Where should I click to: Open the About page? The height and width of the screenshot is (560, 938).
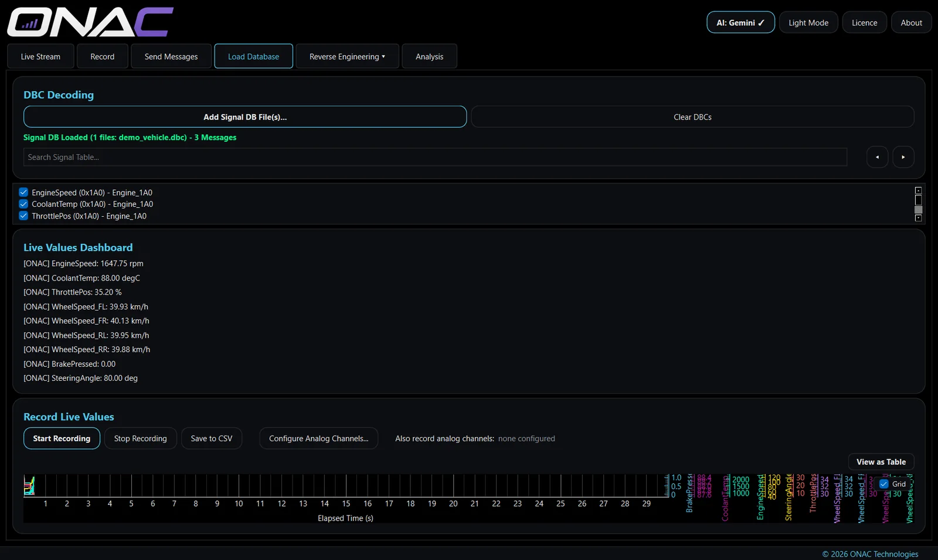(x=912, y=22)
